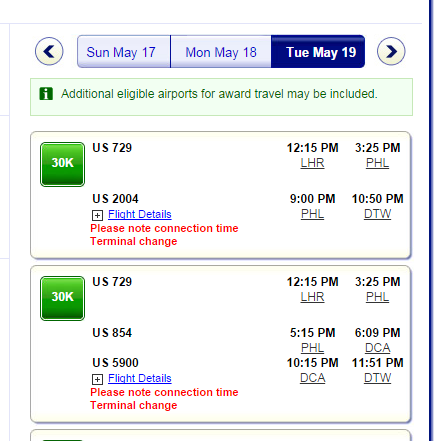Expand plus box for US 5900 details
The image size is (445, 441).
(97, 379)
